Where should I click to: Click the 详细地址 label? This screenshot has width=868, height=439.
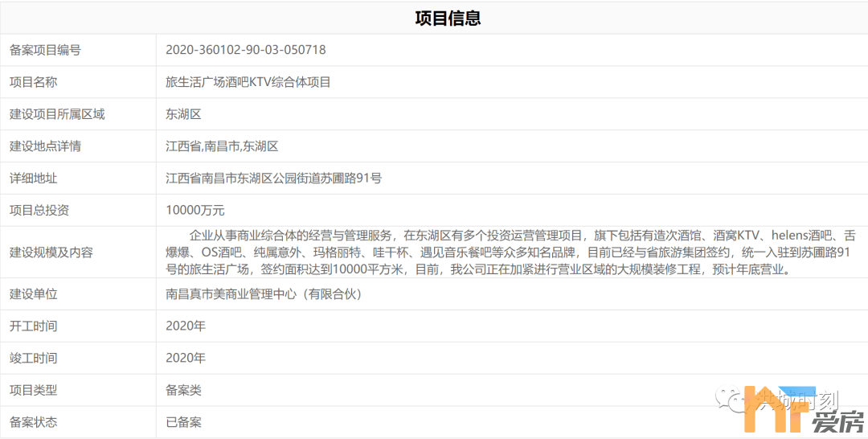click(x=33, y=178)
